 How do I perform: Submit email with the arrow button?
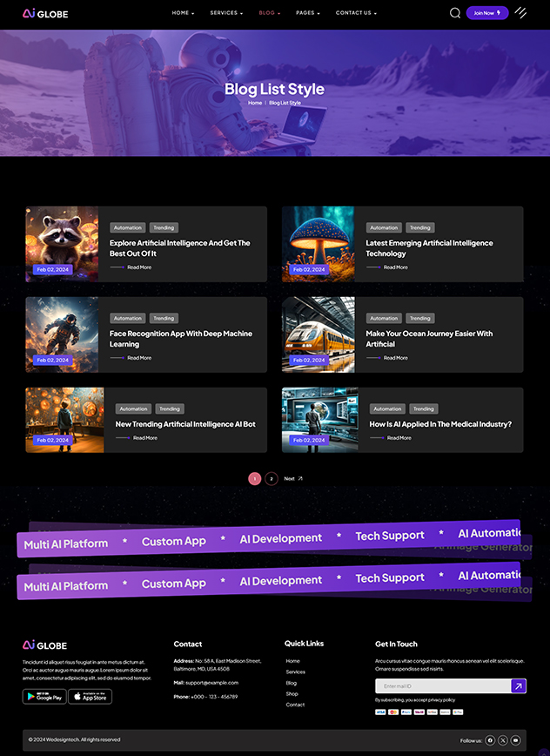519,686
